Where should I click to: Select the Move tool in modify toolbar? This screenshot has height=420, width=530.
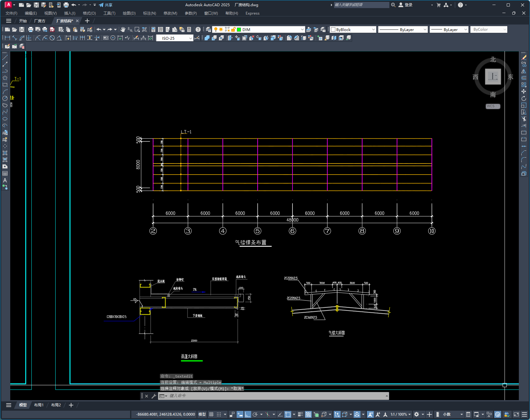click(x=524, y=92)
